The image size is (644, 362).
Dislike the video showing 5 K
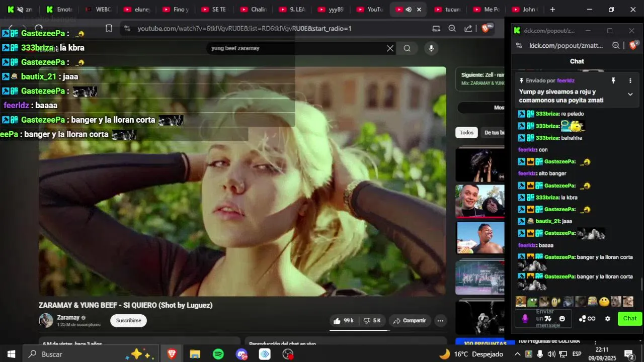click(372, 321)
